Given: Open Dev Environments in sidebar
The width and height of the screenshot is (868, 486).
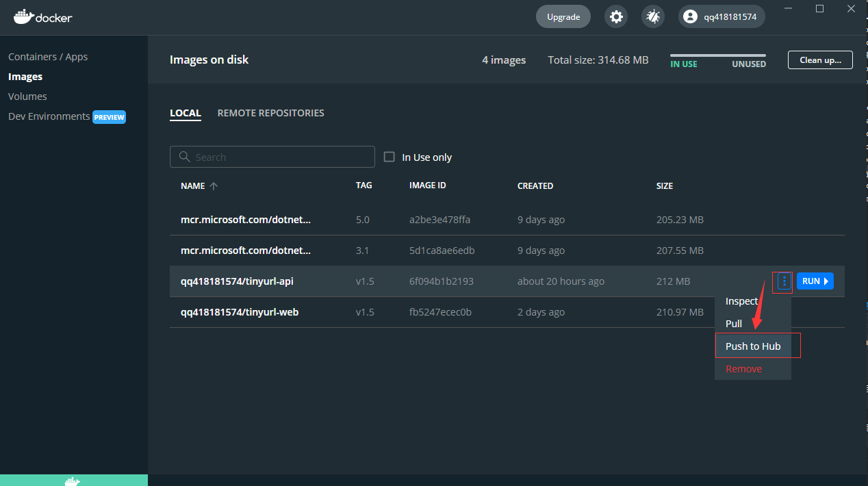Looking at the screenshot, I should (x=49, y=116).
